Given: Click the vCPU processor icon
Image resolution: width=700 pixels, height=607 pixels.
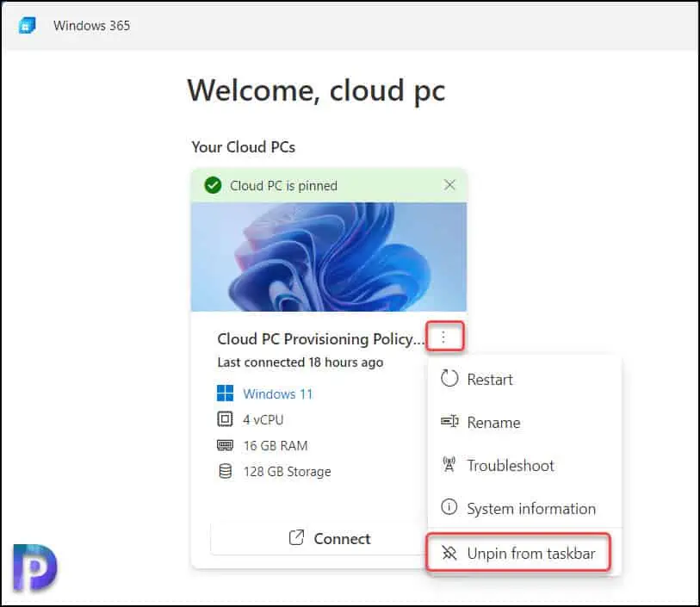Looking at the screenshot, I should coord(225,419).
